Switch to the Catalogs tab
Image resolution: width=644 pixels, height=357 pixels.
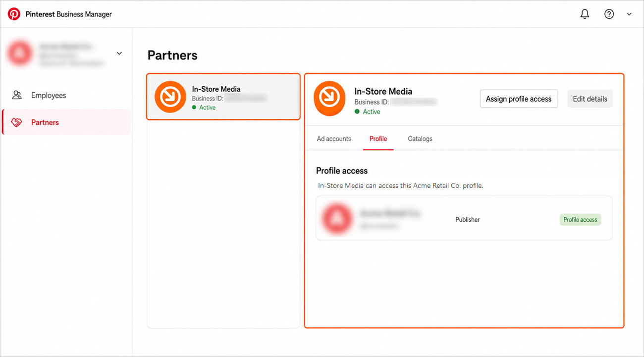tap(420, 139)
